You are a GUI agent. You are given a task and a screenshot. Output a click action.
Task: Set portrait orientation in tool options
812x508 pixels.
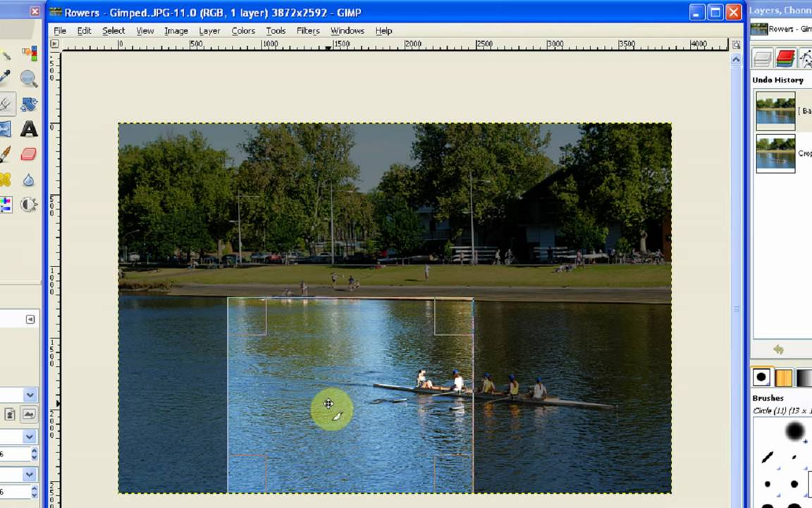pyautogui.click(x=10, y=413)
